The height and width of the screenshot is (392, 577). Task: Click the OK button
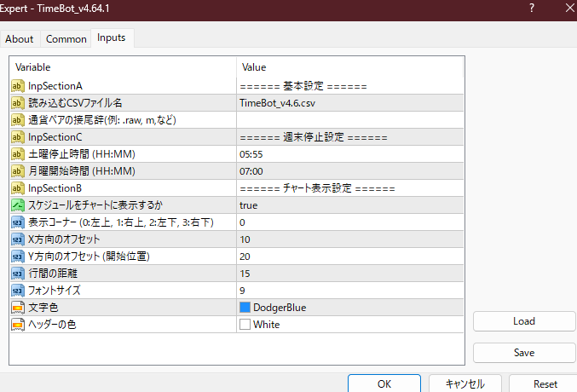coord(384,383)
